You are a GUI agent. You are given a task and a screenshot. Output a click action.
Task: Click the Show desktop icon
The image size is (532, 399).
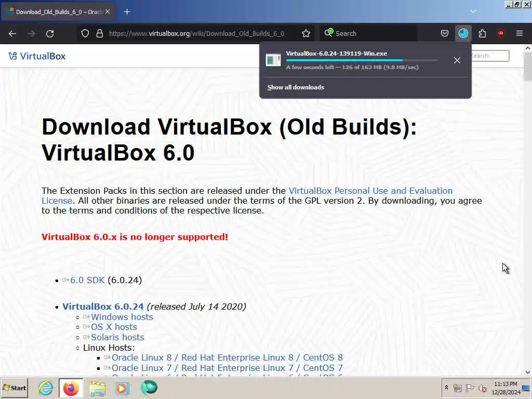click(526, 388)
